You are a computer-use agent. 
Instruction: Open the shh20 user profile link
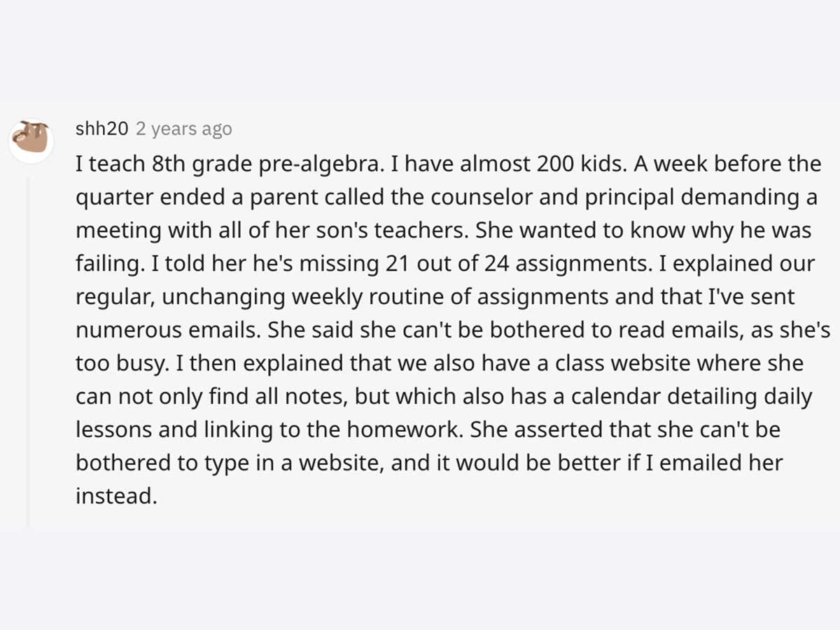(x=102, y=129)
